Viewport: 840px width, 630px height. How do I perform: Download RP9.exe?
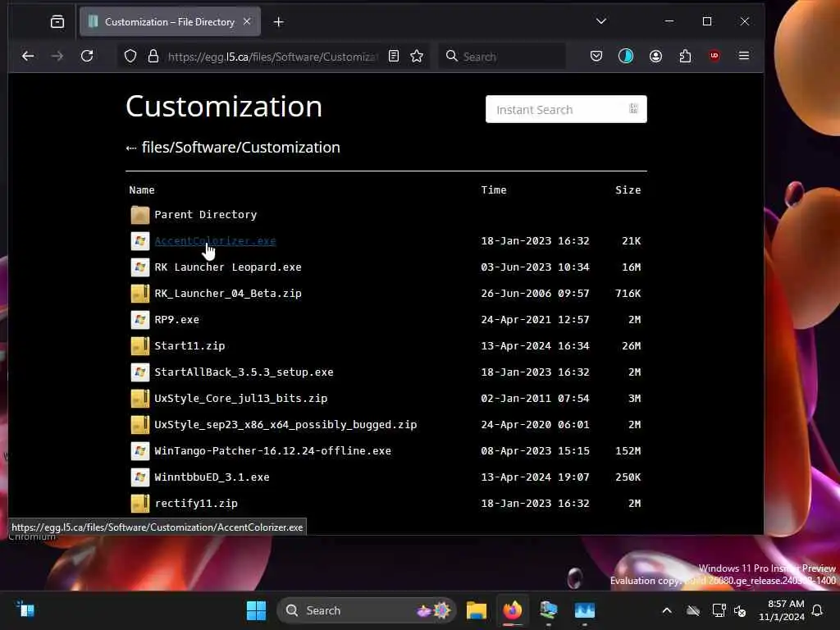(177, 320)
